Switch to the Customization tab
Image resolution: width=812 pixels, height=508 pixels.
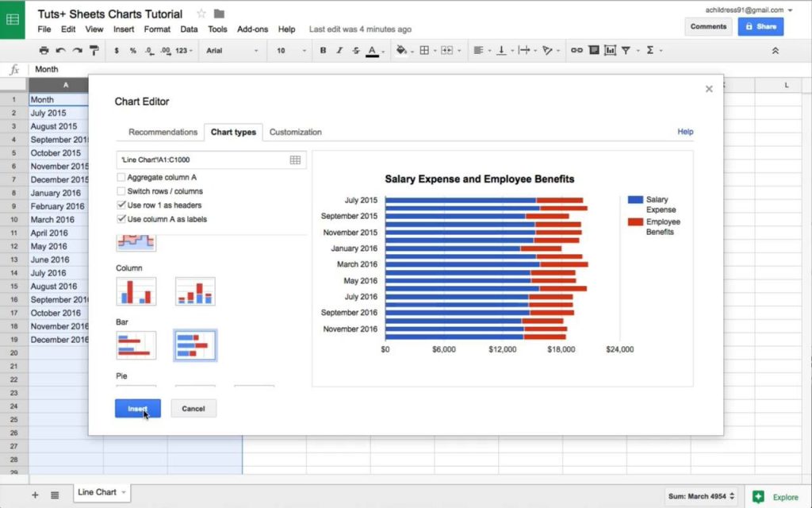[295, 132]
